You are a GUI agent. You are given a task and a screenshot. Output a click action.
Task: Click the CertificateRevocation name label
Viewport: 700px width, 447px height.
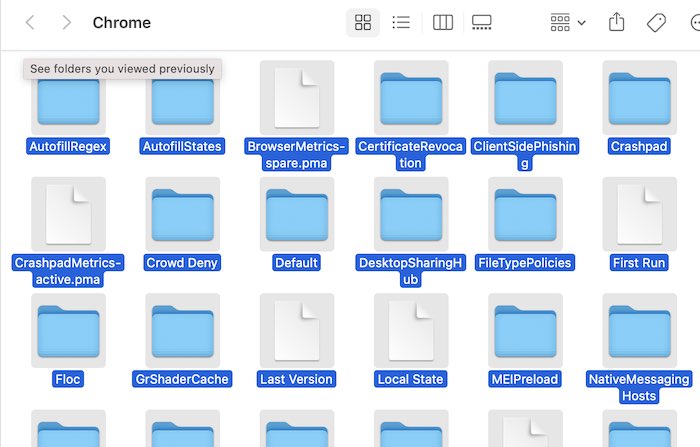tap(411, 155)
